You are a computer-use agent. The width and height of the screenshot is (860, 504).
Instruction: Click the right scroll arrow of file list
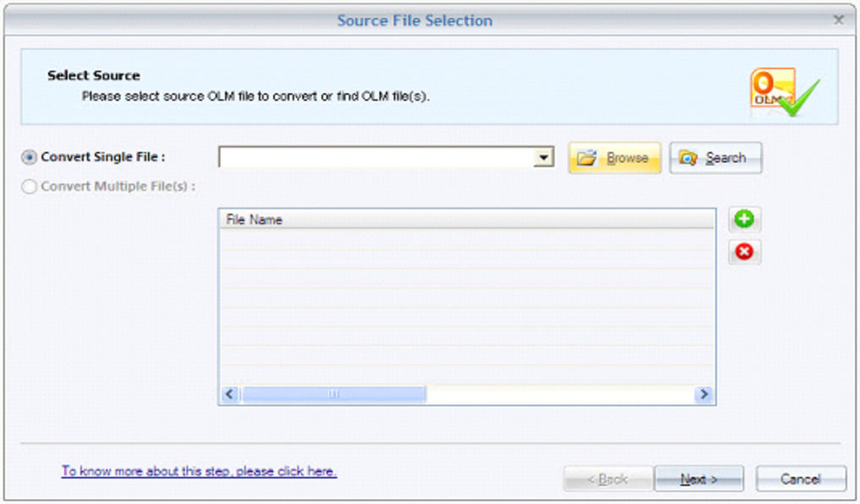(x=704, y=394)
